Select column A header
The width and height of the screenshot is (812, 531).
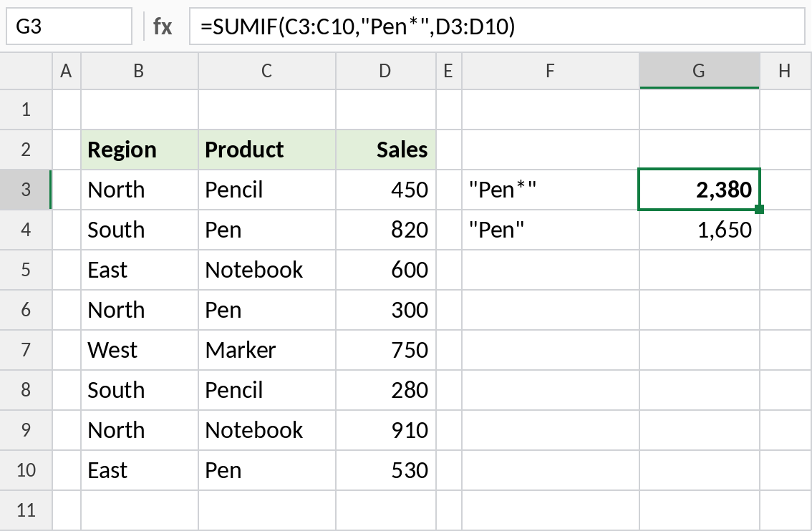point(67,71)
